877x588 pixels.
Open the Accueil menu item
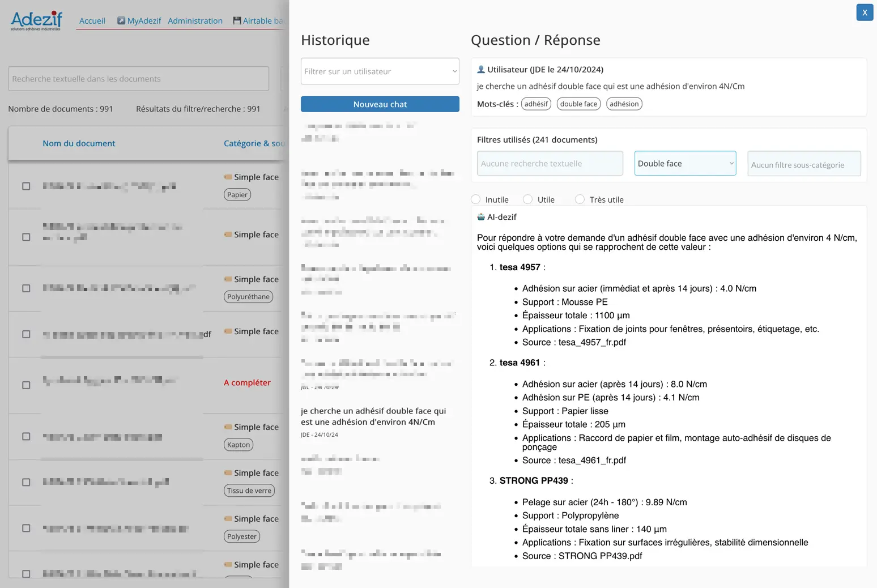[x=92, y=21]
